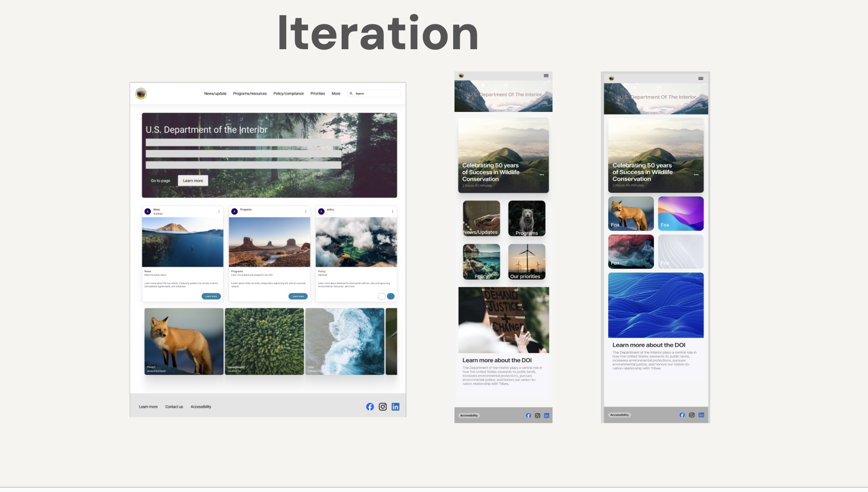Click the fox photo thumbnail on desktop
Image resolution: width=868 pixels, height=492 pixels.
[x=184, y=341]
